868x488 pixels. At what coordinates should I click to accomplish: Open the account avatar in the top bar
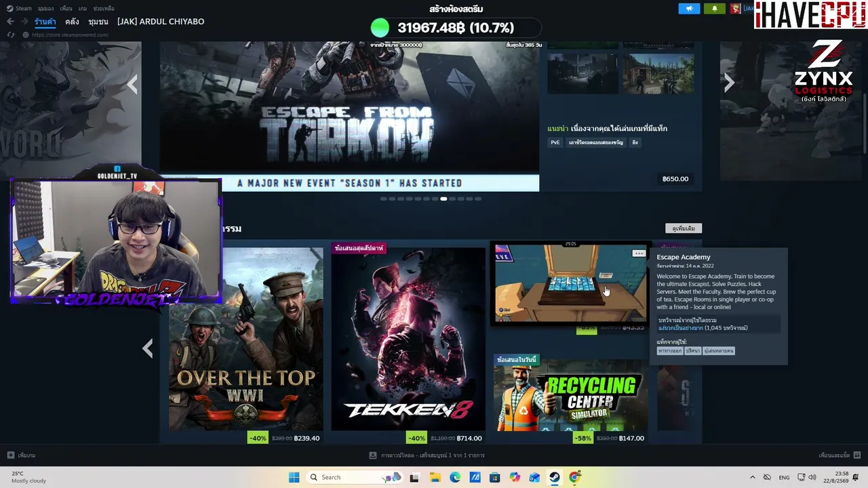point(735,9)
